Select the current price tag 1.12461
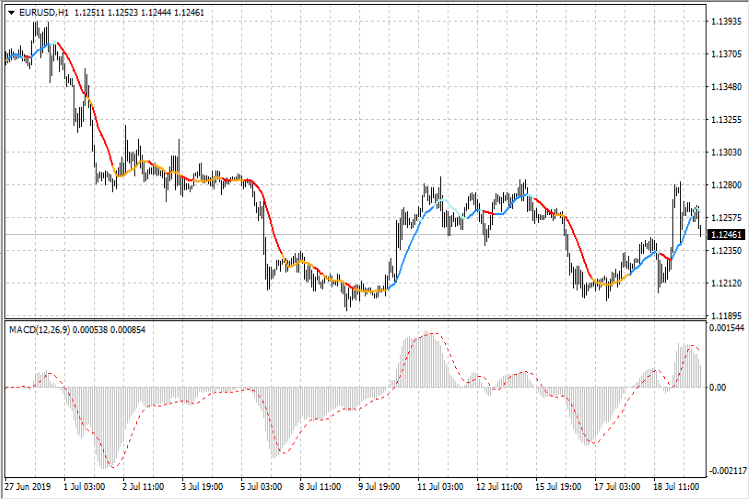Screen dimensions: 750x500 [x=726, y=234]
